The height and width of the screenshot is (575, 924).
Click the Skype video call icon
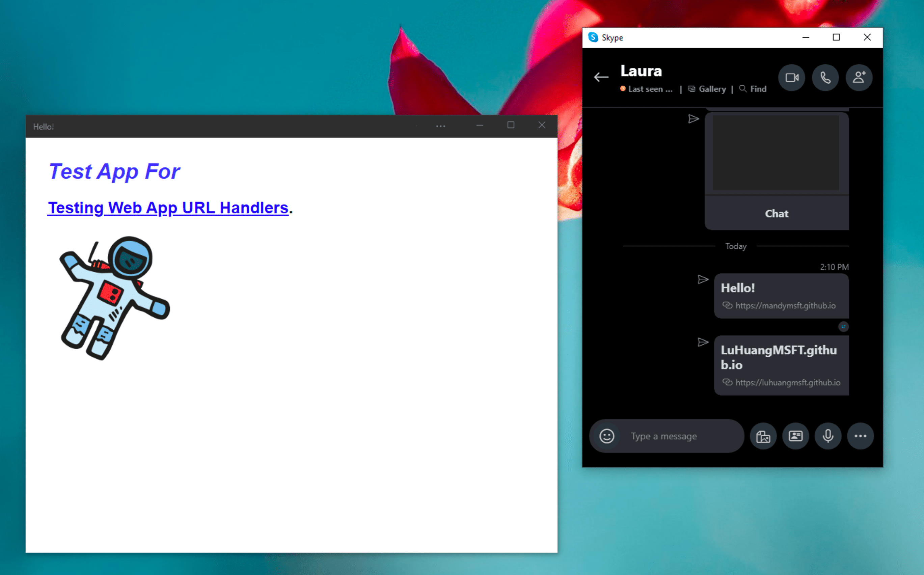pyautogui.click(x=793, y=78)
